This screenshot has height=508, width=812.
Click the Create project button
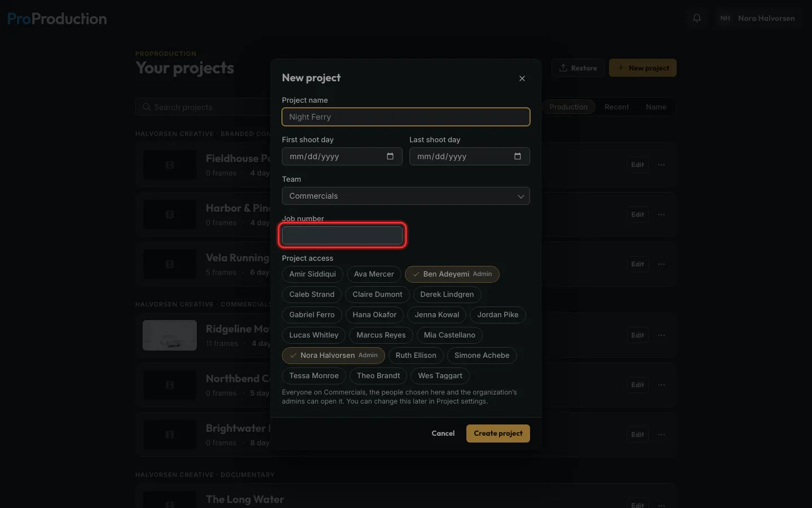(x=498, y=433)
